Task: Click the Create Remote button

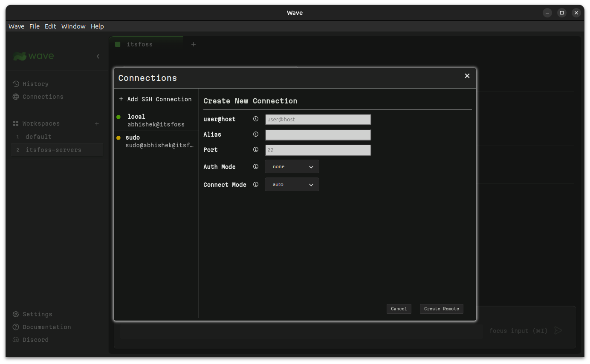Action: pos(441,309)
